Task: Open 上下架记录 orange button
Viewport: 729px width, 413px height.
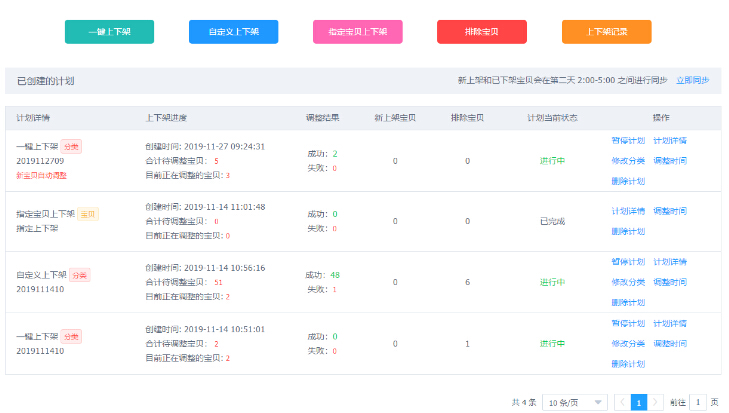Action: tap(606, 32)
